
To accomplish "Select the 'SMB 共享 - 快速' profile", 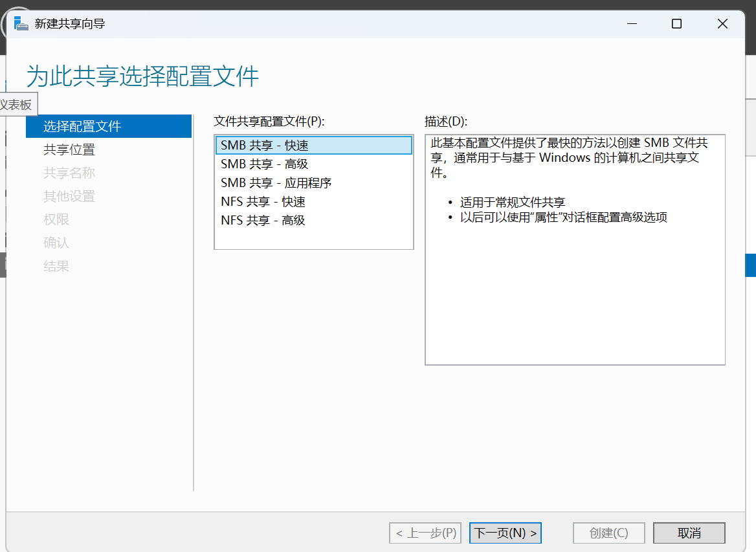I will click(x=313, y=146).
